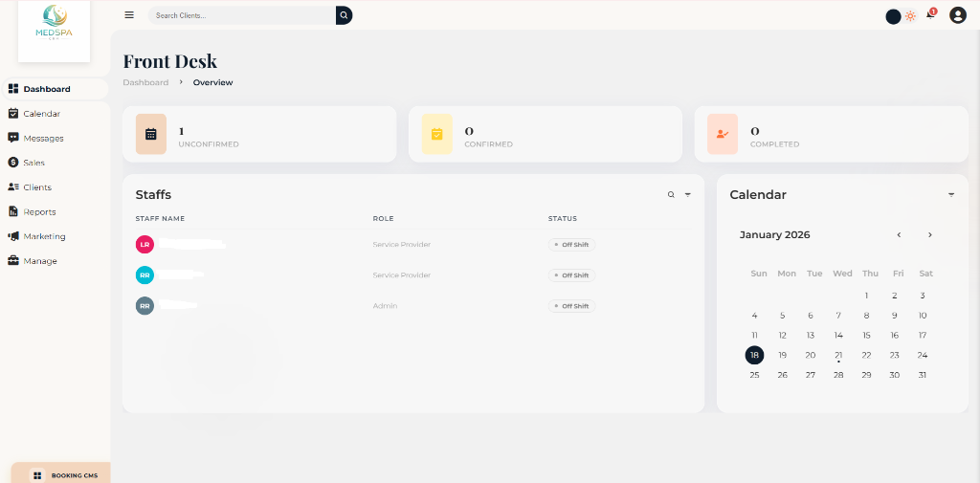980x483 pixels.
Task: Click the UNCONFIRMED label
Action: pyautogui.click(x=209, y=144)
